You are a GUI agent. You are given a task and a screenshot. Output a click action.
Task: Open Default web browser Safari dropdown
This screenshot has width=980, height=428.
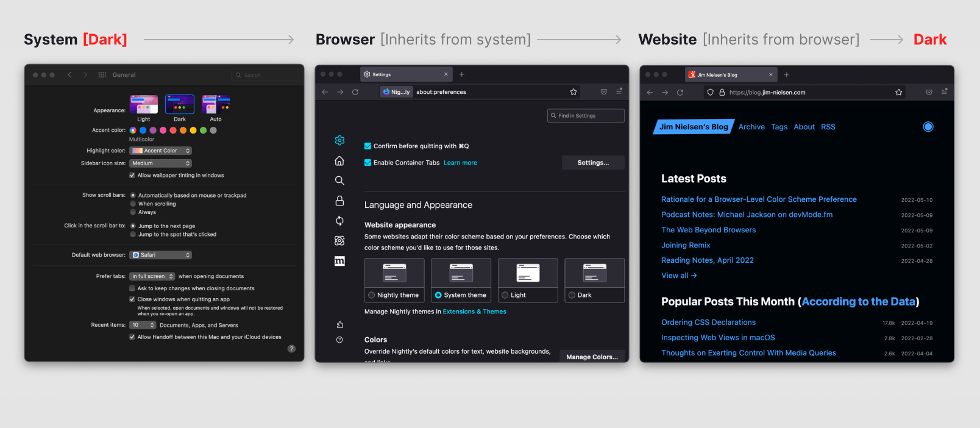pyautogui.click(x=161, y=255)
